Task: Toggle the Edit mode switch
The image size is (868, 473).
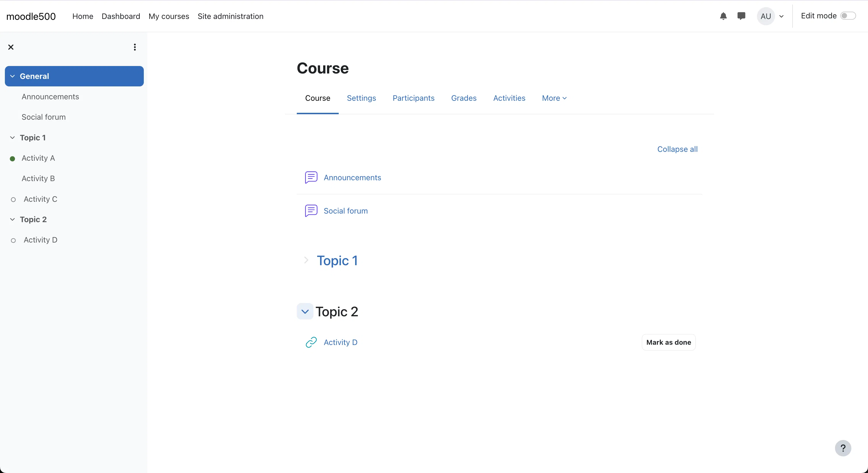Action: (847, 16)
